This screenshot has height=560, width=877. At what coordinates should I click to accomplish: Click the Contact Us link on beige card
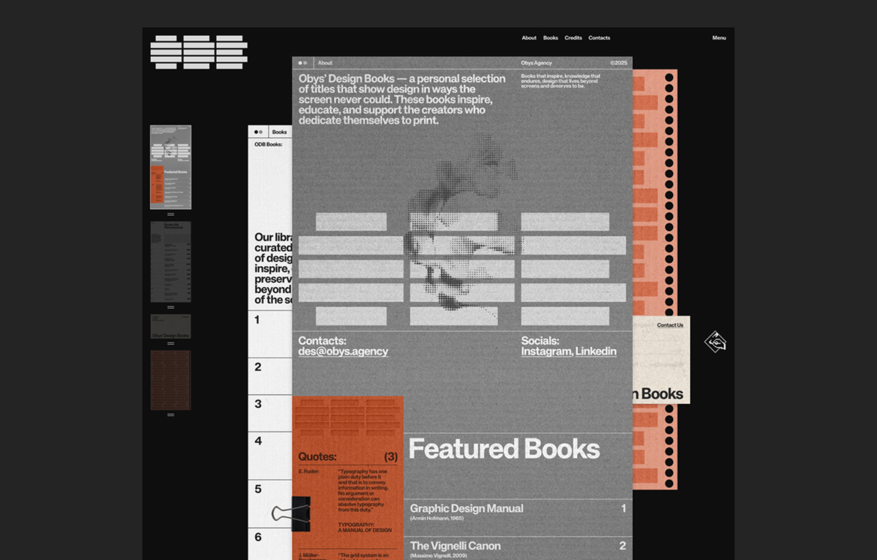[670, 325]
